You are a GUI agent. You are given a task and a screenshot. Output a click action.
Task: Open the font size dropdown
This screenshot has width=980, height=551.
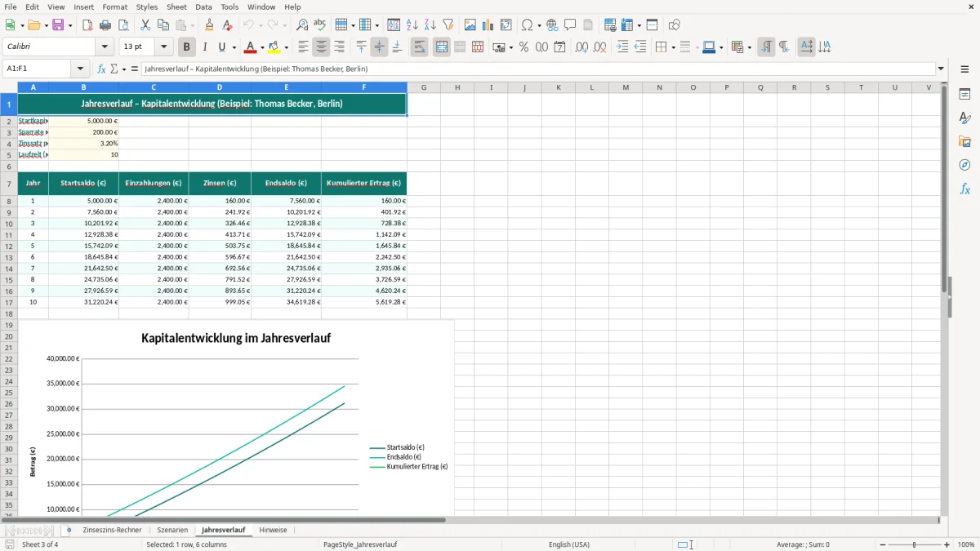163,47
